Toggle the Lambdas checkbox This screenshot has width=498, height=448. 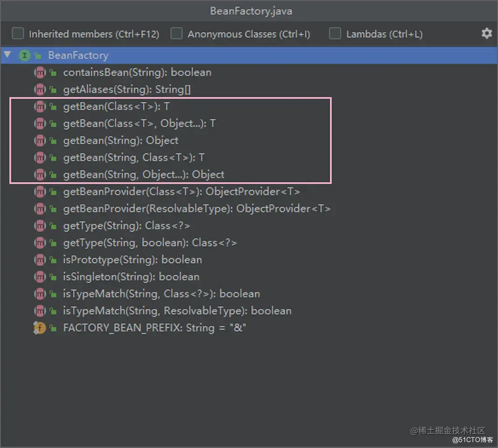pos(335,33)
